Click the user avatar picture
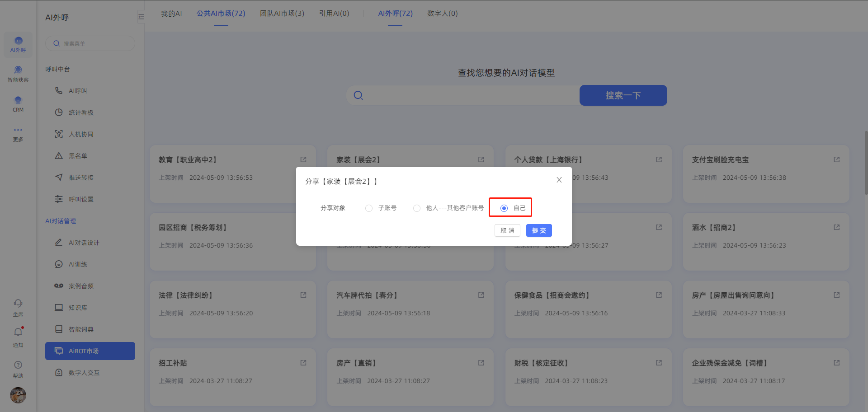Image resolution: width=868 pixels, height=412 pixels. [18, 395]
